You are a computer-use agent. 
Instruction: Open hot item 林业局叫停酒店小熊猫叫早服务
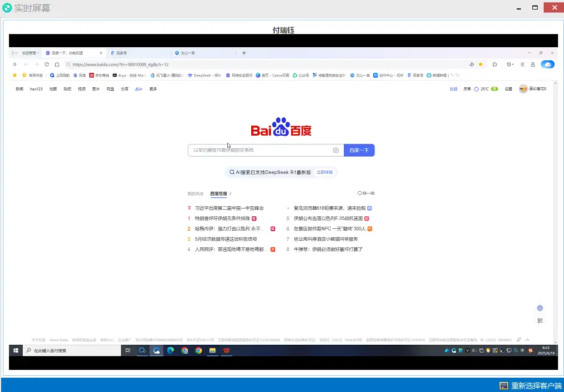(326, 239)
